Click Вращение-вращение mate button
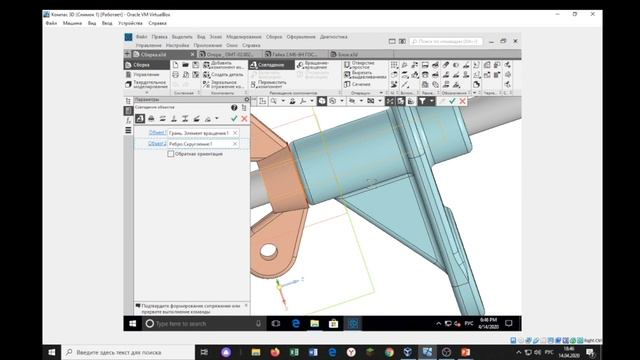Screen dimensions: 640x360 [x=313, y=65]
